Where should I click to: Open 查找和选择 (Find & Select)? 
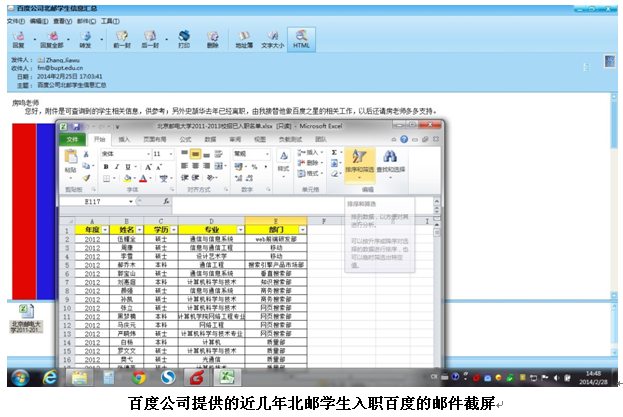tap(391, 165)
